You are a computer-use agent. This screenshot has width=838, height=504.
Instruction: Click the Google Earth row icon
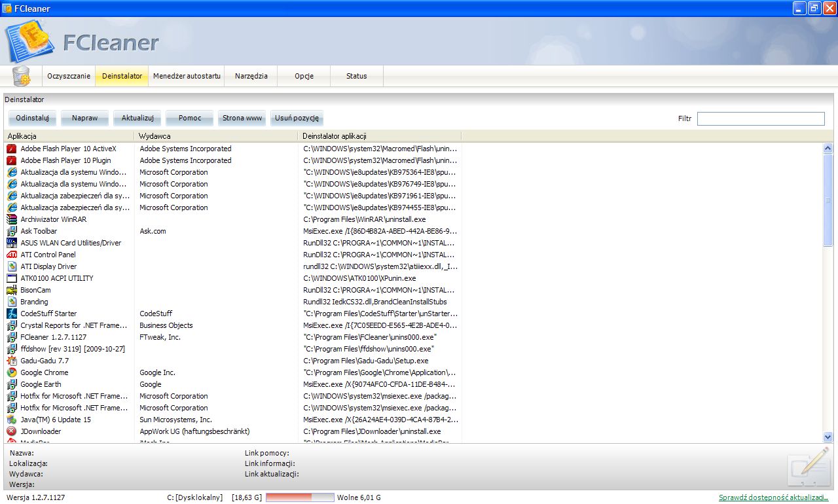click(x=12, y=384)
